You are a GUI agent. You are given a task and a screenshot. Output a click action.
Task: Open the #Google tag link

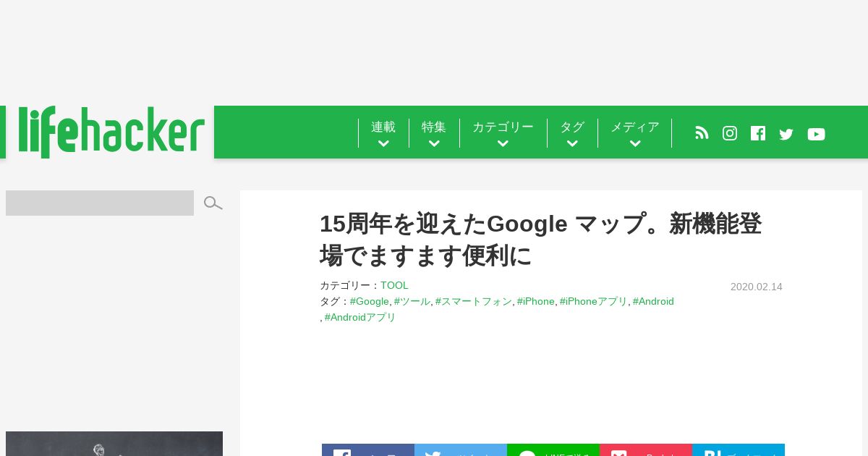(369, 301)
